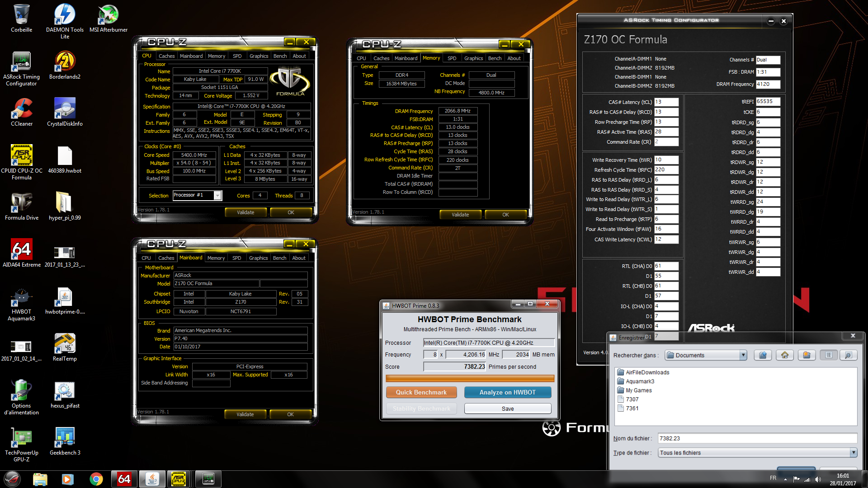Go up one folder level in save dialog

pyautogui.click(x=763, y=355)
